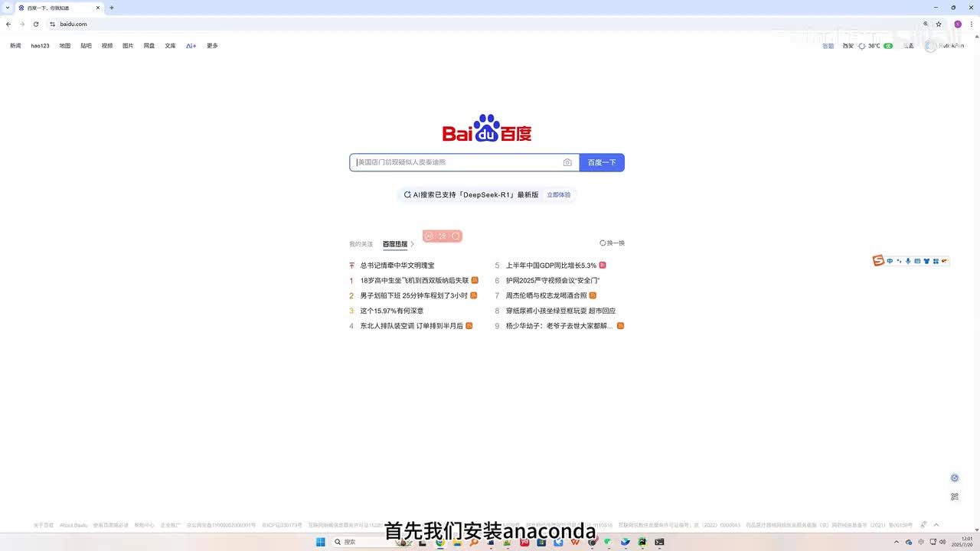The height and width of the screenshot is (551, 980).
Task: Open the 贴吧 navigation link
Action: [86, 46]
